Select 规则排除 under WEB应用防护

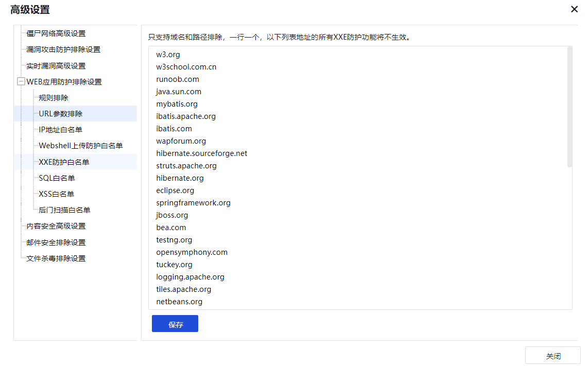tap(54, 98)
